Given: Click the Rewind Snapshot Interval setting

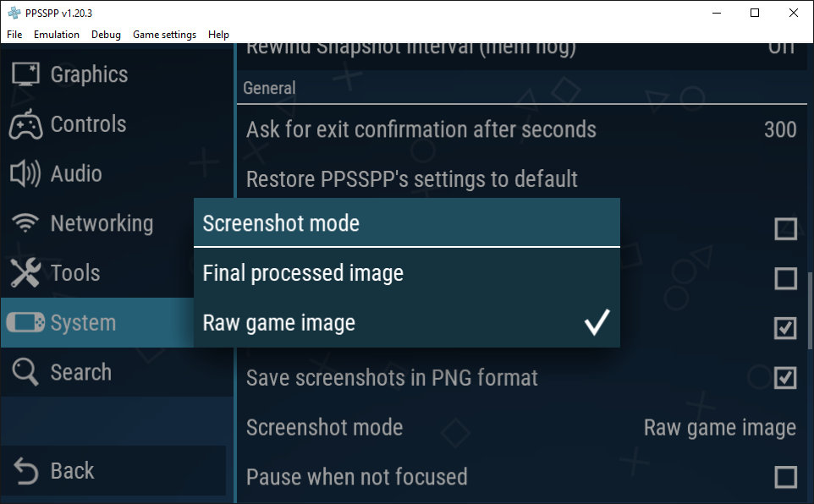Looking at the screenshot, I should click(x=522, y=56).
